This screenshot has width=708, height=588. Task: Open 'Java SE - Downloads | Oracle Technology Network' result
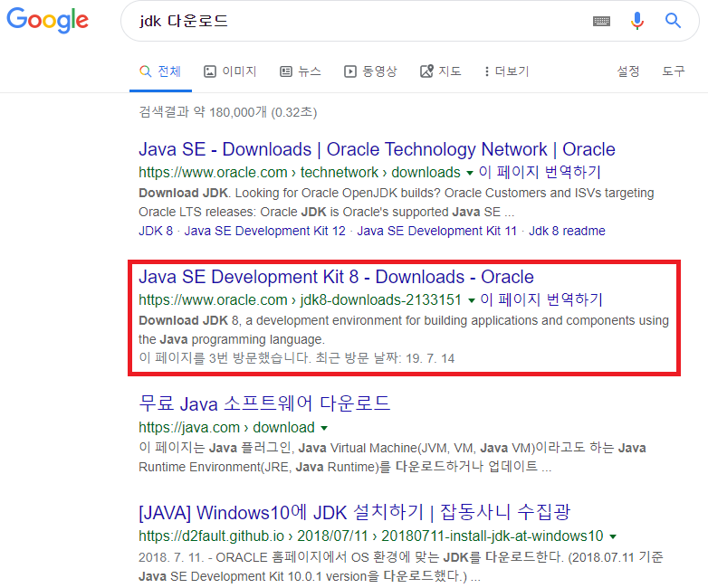click(377, 149)
